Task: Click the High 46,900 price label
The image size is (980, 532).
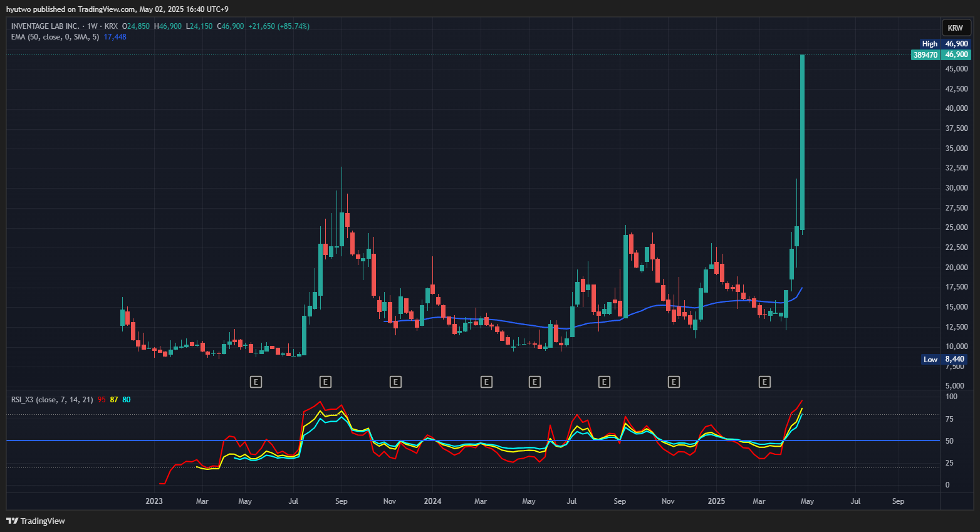Action: [x=945, y=44]
